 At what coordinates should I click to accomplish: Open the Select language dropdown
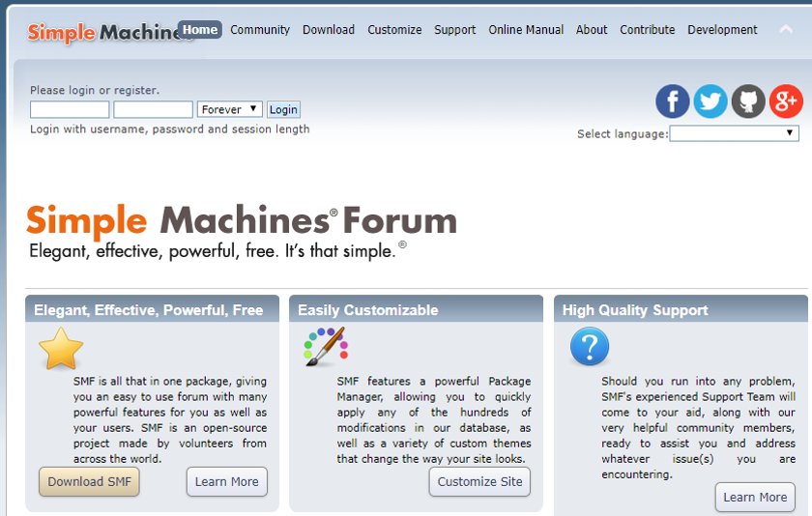[x=734, y=133]
